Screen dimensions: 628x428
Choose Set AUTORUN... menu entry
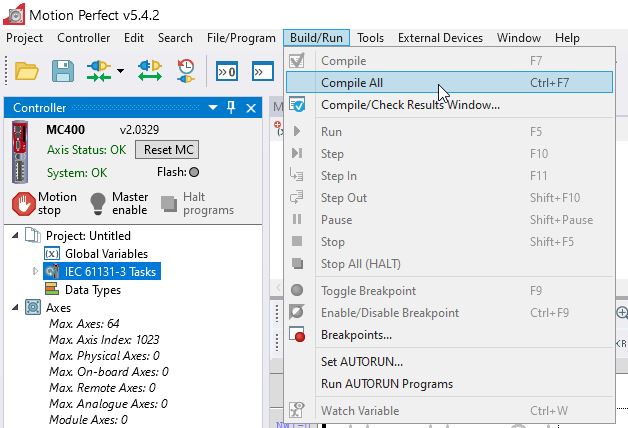pyautogui.click(x=449, y=362)
